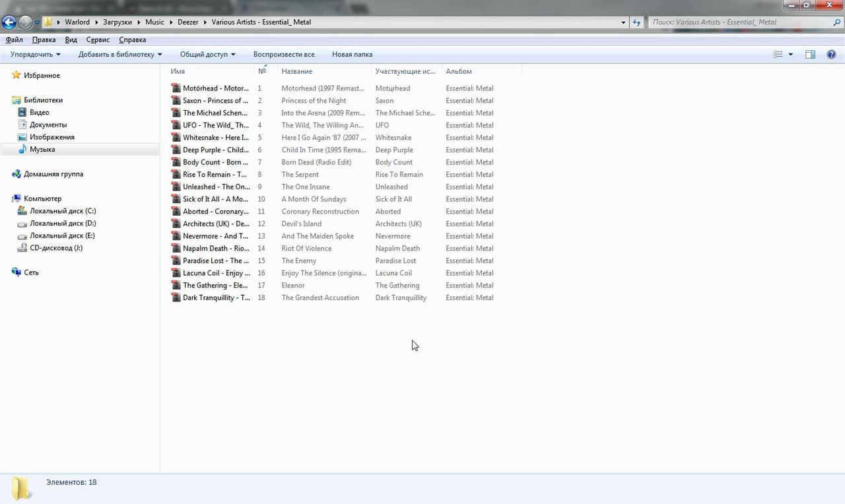Open the Сервис menu
The height and width of the screenshot is (504, 845).
coord(98,40)
